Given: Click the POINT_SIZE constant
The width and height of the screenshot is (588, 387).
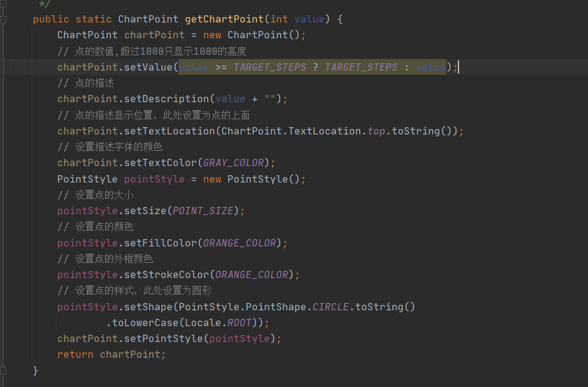Looking at the screenshot, I should click(x=203, y=211).
